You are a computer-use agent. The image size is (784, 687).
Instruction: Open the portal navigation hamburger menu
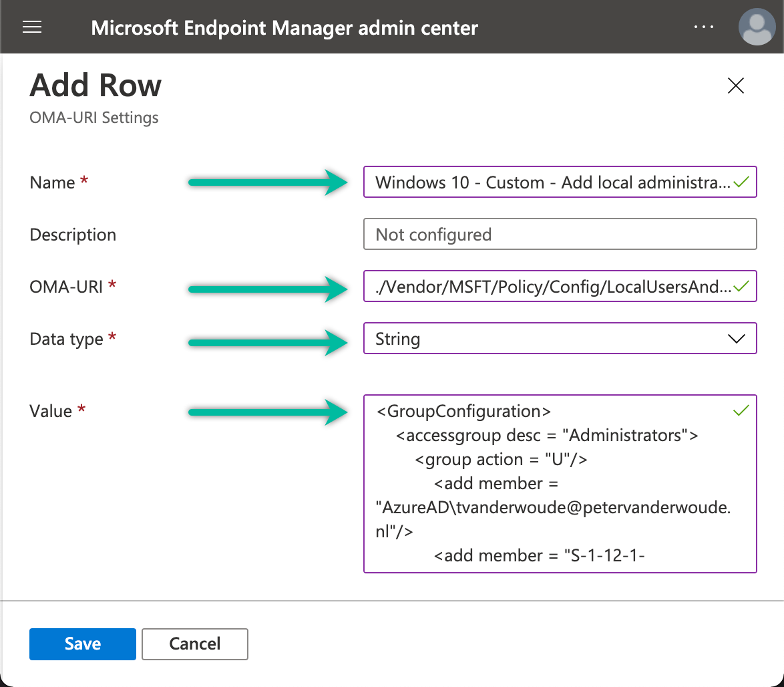(31, 27)
